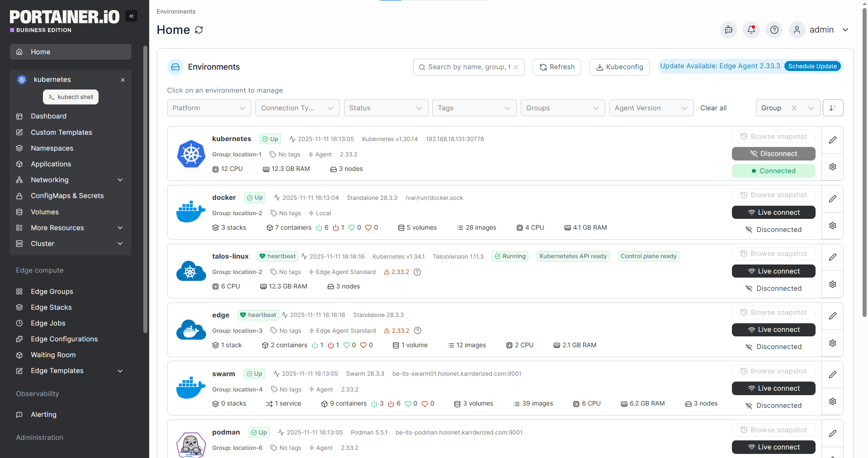Launch the kubectl shell button
Viewport: 868px width, 458px height.
(71, 97)
